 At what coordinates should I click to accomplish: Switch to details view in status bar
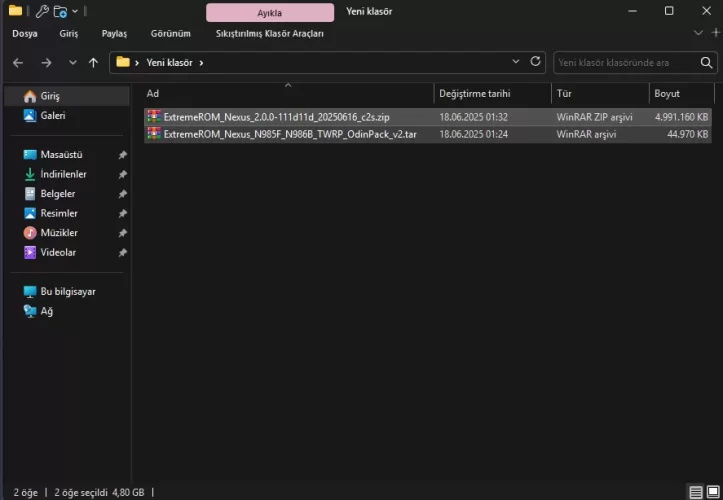696,492
